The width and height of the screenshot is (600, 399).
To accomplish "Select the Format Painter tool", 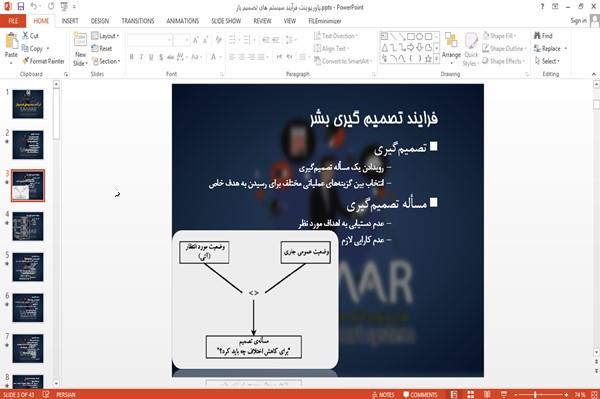I will coord(43,61).
